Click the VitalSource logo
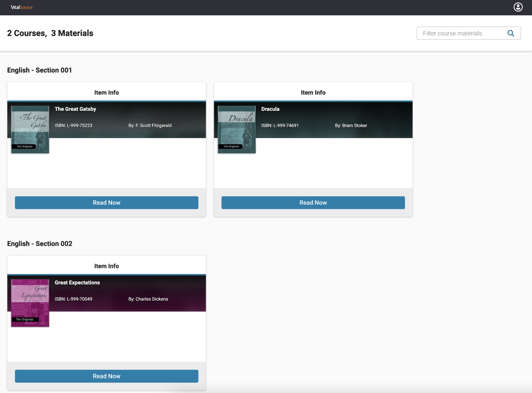 coord(22,7)
